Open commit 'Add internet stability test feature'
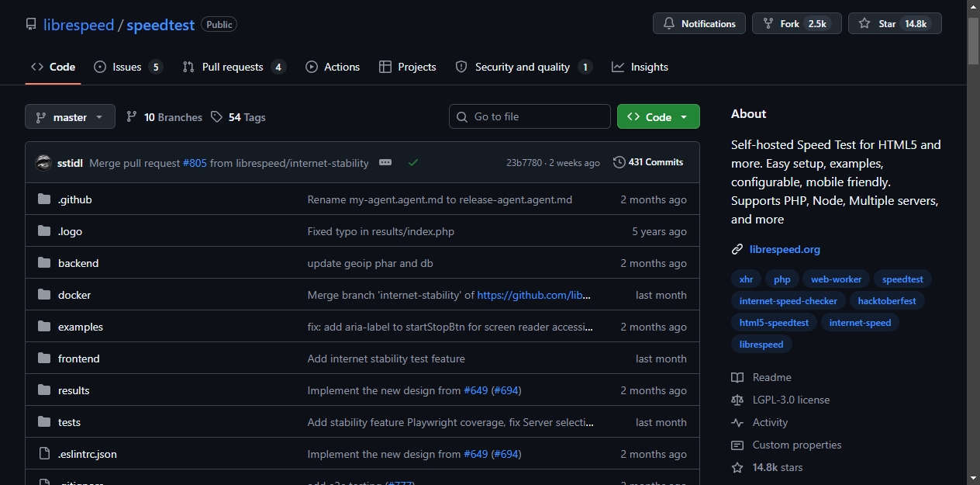This screenshot has width=980, height=485. click(386, 359)
